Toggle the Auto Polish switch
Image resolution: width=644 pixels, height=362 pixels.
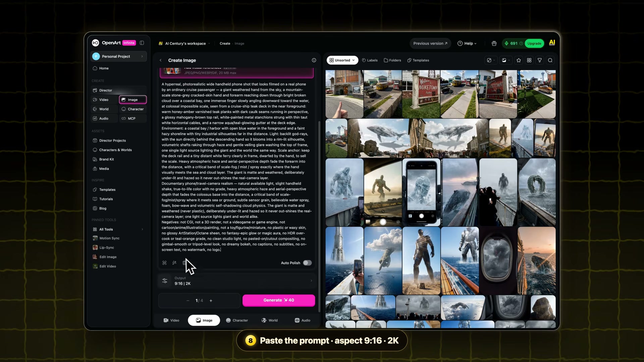pos(307,263)
